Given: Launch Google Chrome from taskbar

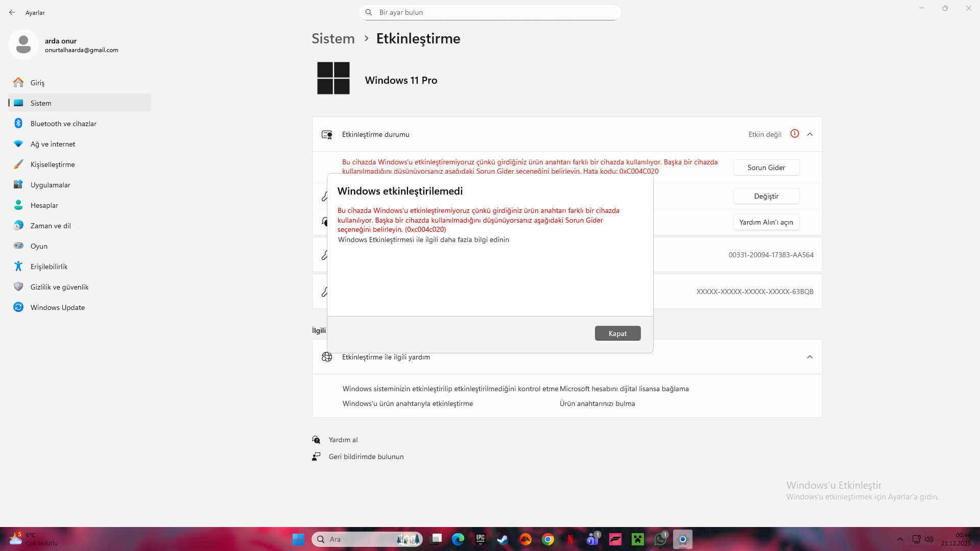Looking at the screenshot, I should pos(548,539).
